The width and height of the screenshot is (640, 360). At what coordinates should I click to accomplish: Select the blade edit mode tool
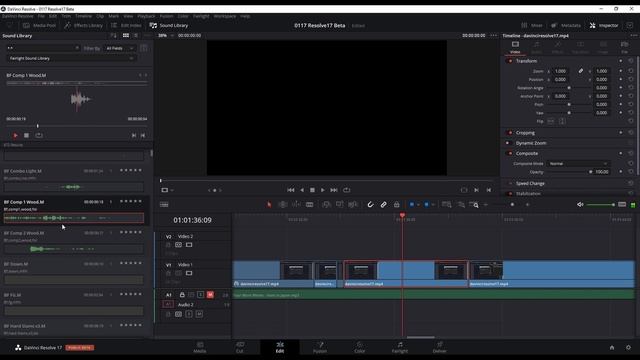pyautogui.click(x=310, y=204)
